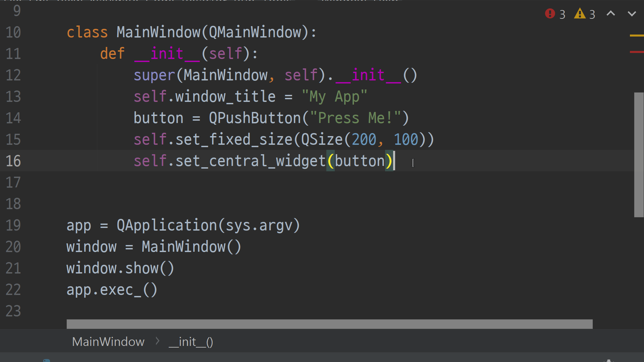Click the yellow warnings triangle icon
The height and width of the screenshot is (362, 644).
(x=580, y=14)
